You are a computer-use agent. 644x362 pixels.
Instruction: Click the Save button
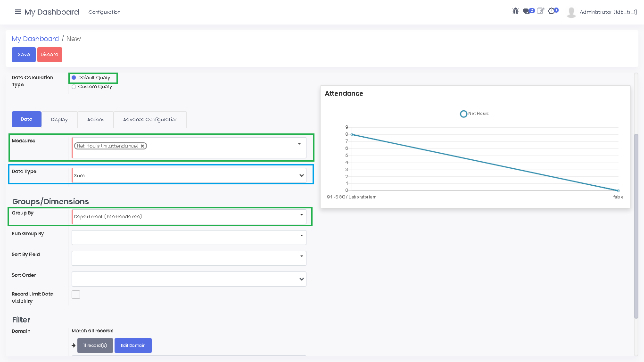point(24,55)
